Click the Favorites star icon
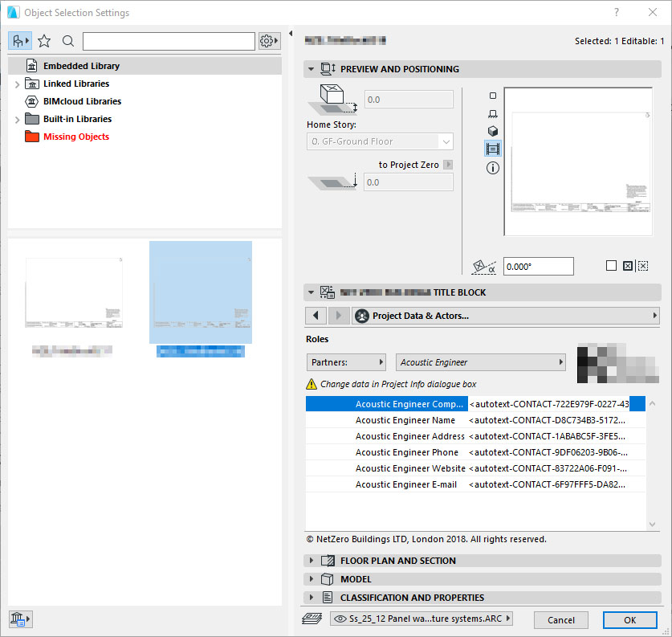Screen dimensions: 672x637 click(x=44, y=41)
